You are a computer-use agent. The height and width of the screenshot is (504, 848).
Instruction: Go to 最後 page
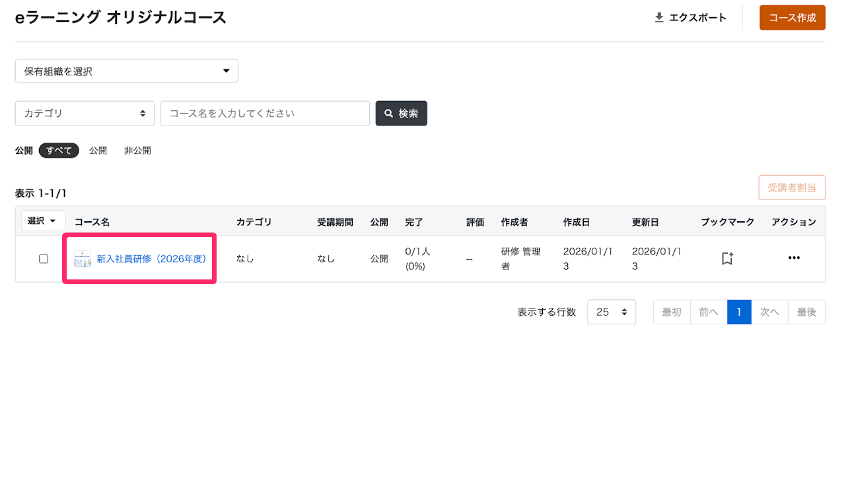tap(806, 312)
